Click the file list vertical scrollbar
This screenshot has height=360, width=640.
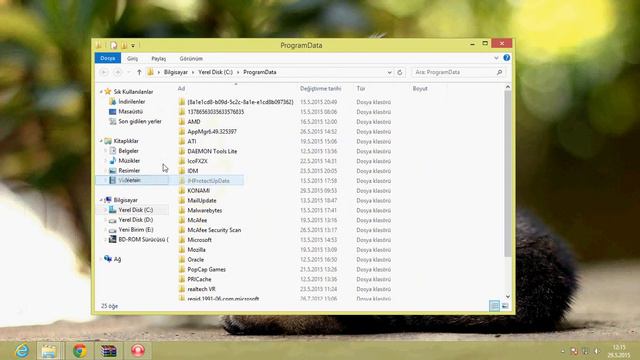click(508, 173)
